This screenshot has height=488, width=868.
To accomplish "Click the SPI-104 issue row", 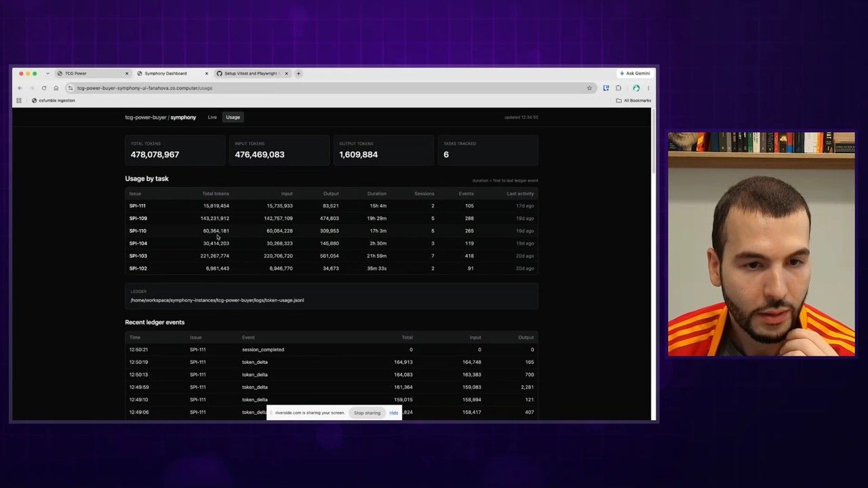I will click(332, 243).
